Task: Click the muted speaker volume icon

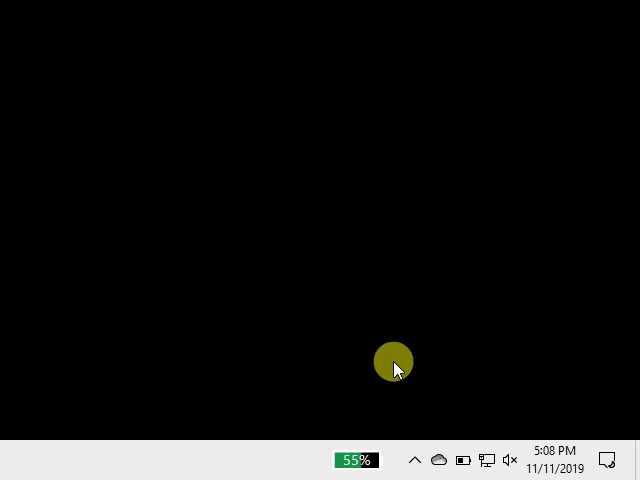Action: click(x=510, y=460)
